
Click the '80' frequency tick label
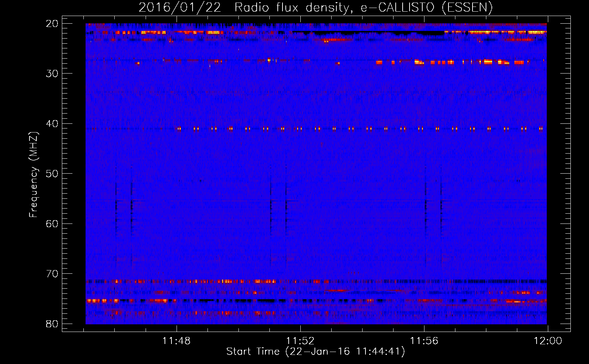pyautogui.click(x=52, y=324)
